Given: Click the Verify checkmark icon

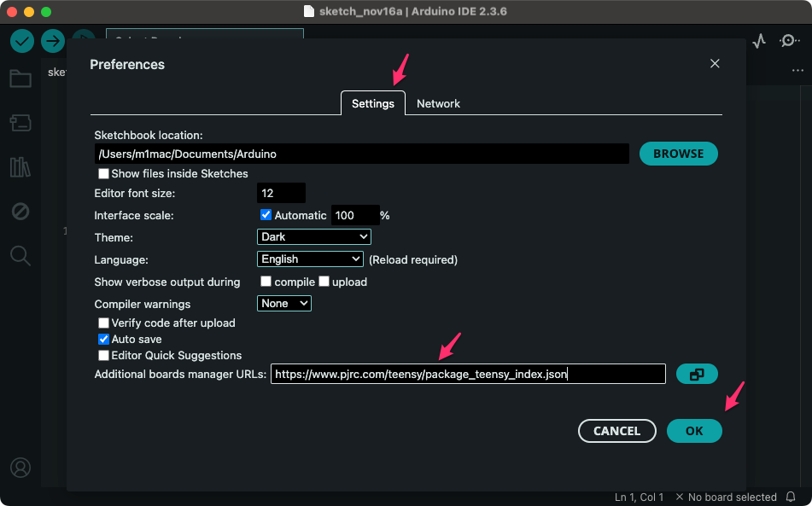Looking at the screenshot, I should click(22, 41).
